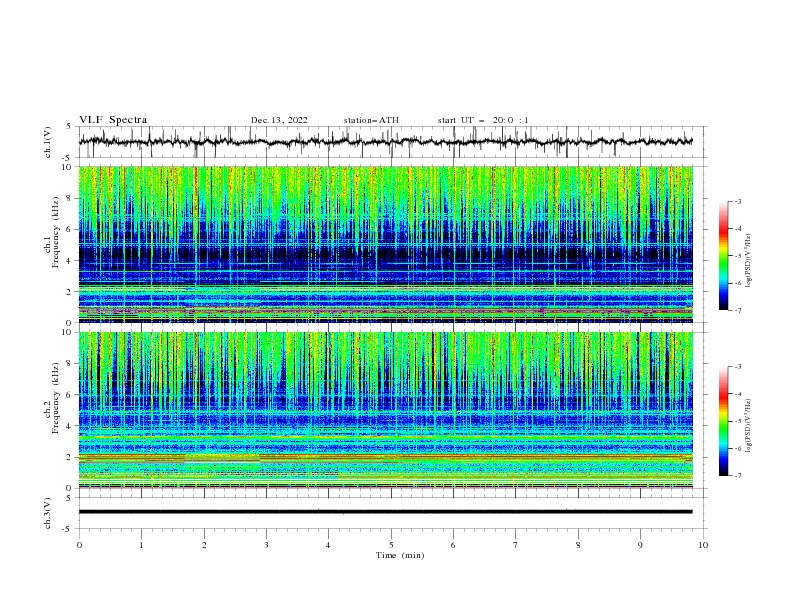Click the 'start UT = 20:0 :1' text

click(x=482, y=120)
